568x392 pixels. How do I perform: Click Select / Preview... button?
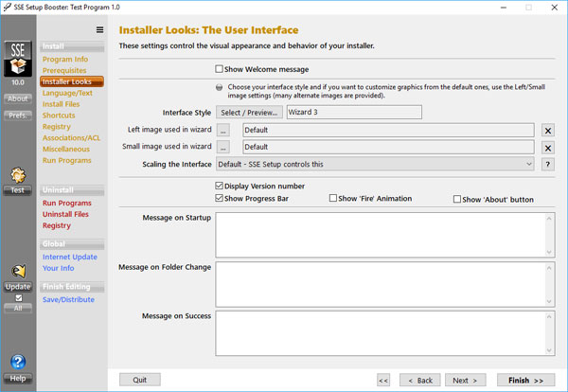point(249,113)
